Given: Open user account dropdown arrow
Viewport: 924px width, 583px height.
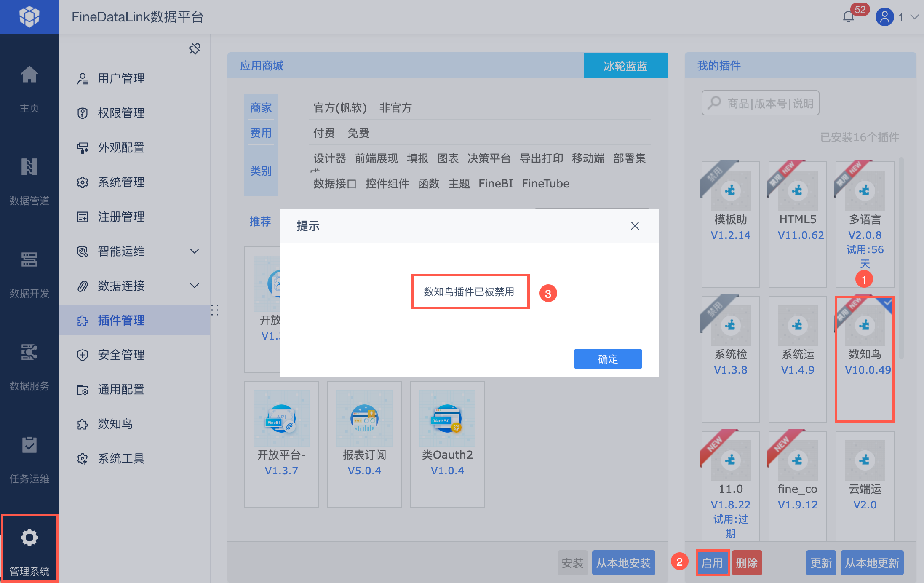Looking at the screenshot, I should pos(914,17).
